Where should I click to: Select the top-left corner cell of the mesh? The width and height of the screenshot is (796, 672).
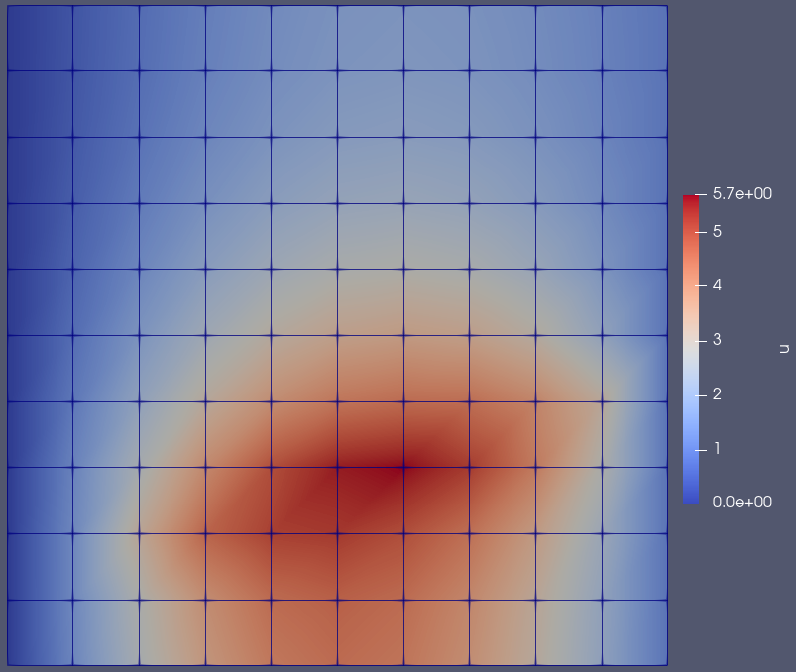point(40,38)
